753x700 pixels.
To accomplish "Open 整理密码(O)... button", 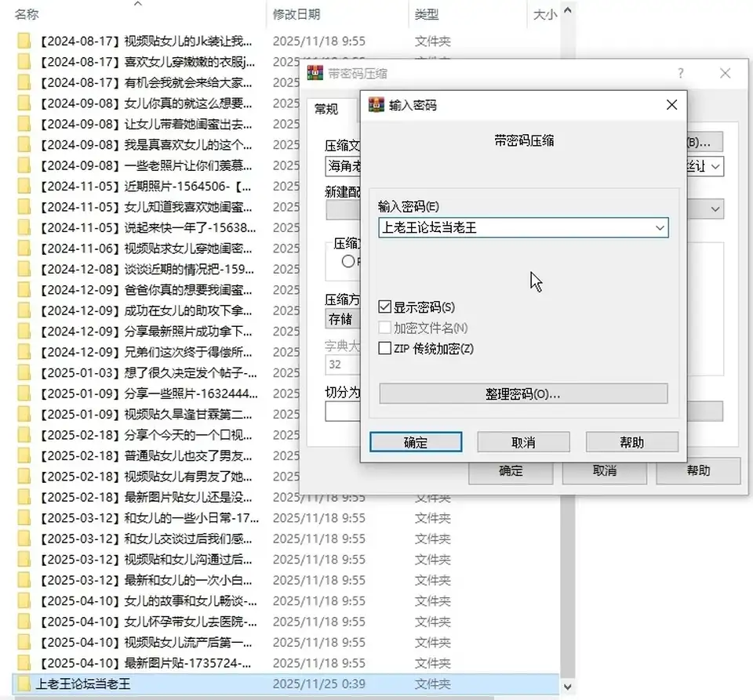I will (523, 394).
